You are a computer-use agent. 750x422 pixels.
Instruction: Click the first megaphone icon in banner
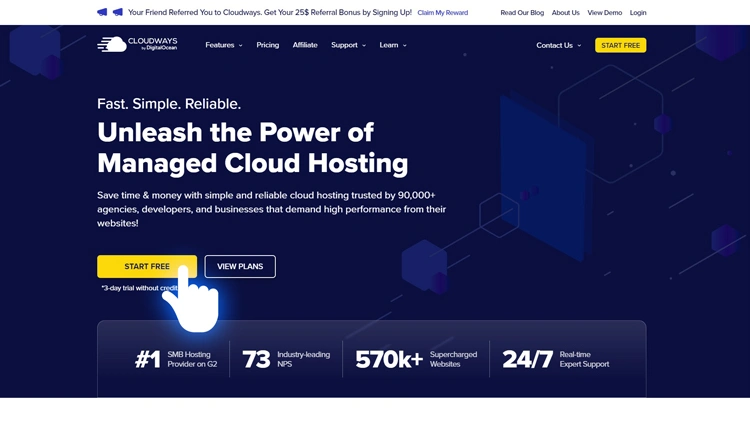(102, 12)
